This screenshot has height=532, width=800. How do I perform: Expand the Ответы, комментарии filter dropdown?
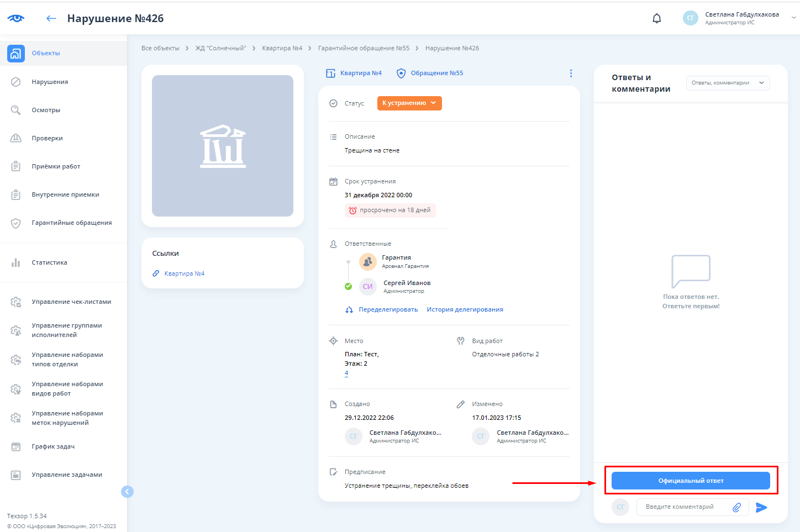pyautogui.click(x=728, y=83)
